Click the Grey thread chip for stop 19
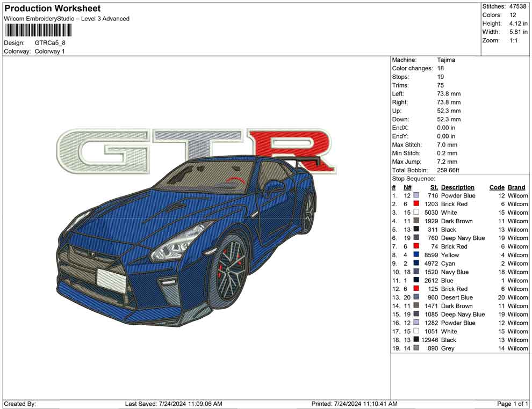This screenshot has width=532, height=409. coord(416,348)
